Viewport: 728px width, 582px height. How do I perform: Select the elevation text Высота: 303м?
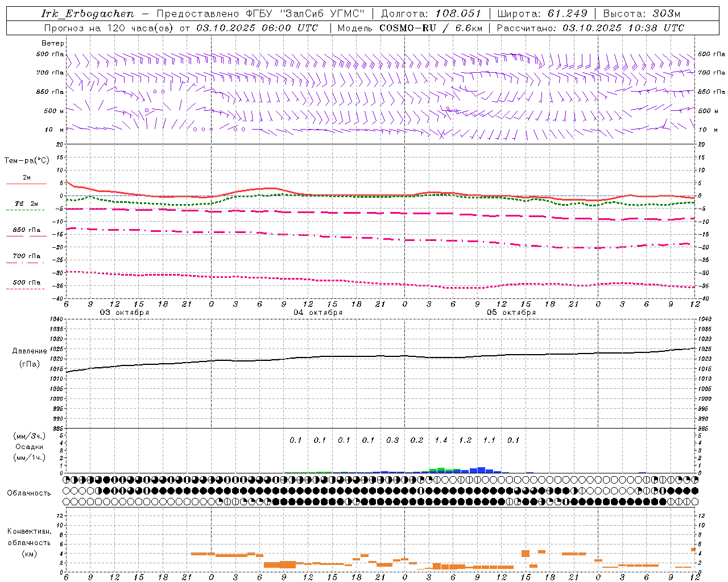(x=642, y=14)
